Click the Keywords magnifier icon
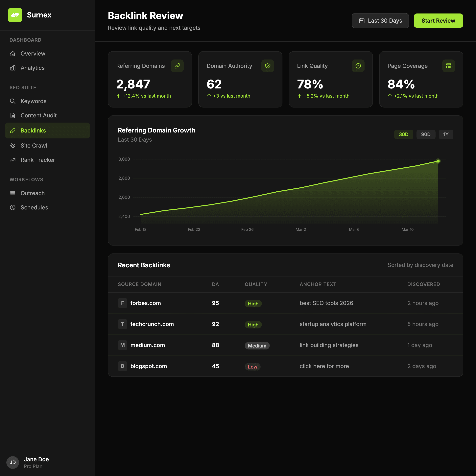Image resolution: width=476 pixels, height=476 pixels. point(13,101)
